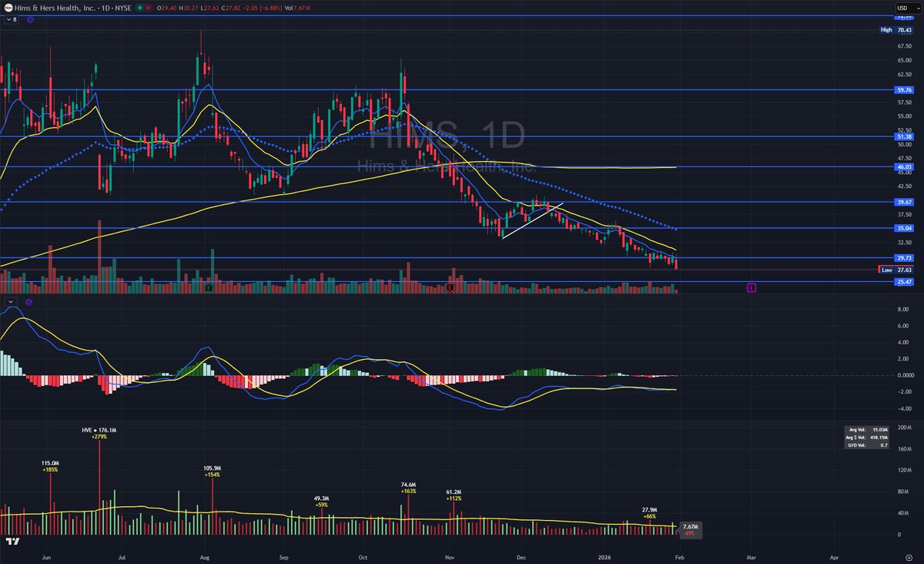The height and width of the screenshot is (564, 924).
Task: Click the purple upcoming earnings E marker
Action: (x=752, y=287)
